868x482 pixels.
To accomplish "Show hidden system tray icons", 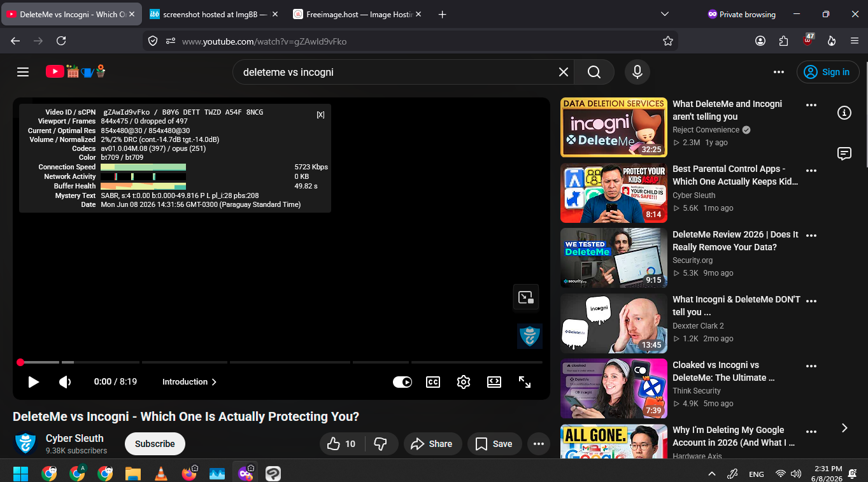I will click(712, 474).
